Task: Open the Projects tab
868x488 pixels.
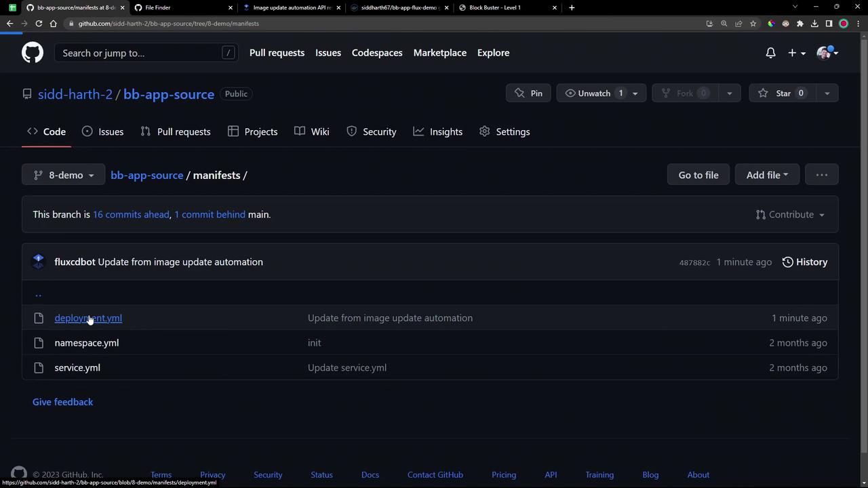Action: point(253,131)
